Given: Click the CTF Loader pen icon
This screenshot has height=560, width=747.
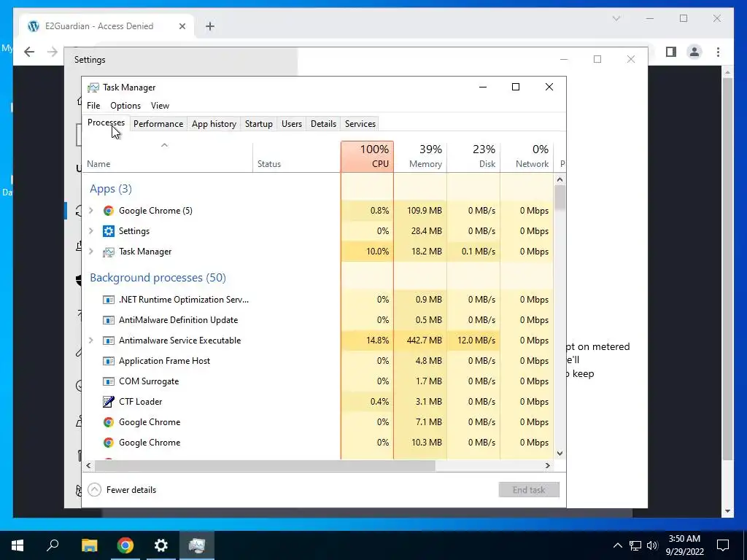Looking at the screenshot, I should [109, 402].
